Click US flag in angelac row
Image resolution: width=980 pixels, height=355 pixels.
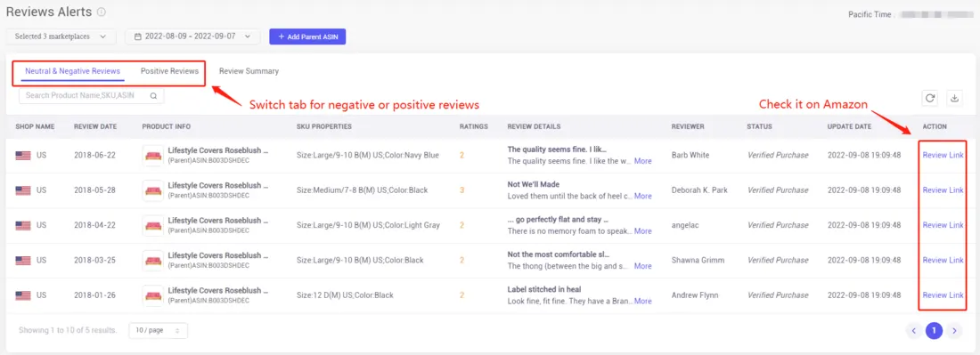23,225
